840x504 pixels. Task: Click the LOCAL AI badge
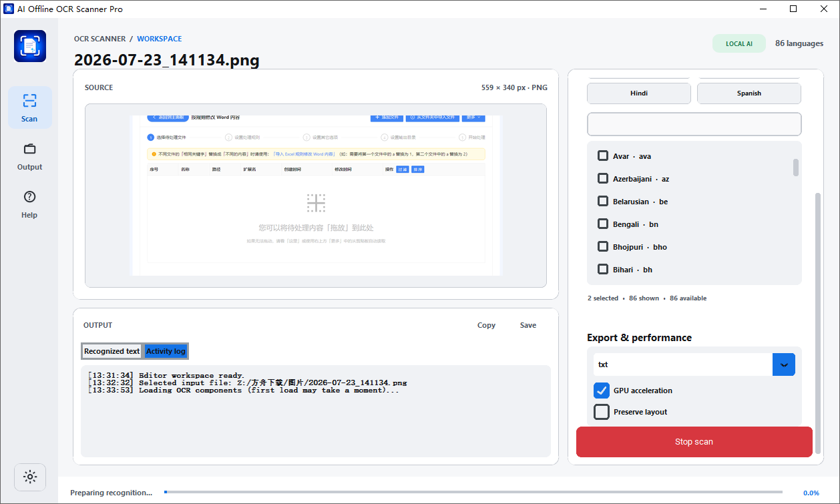pos(739,44)
